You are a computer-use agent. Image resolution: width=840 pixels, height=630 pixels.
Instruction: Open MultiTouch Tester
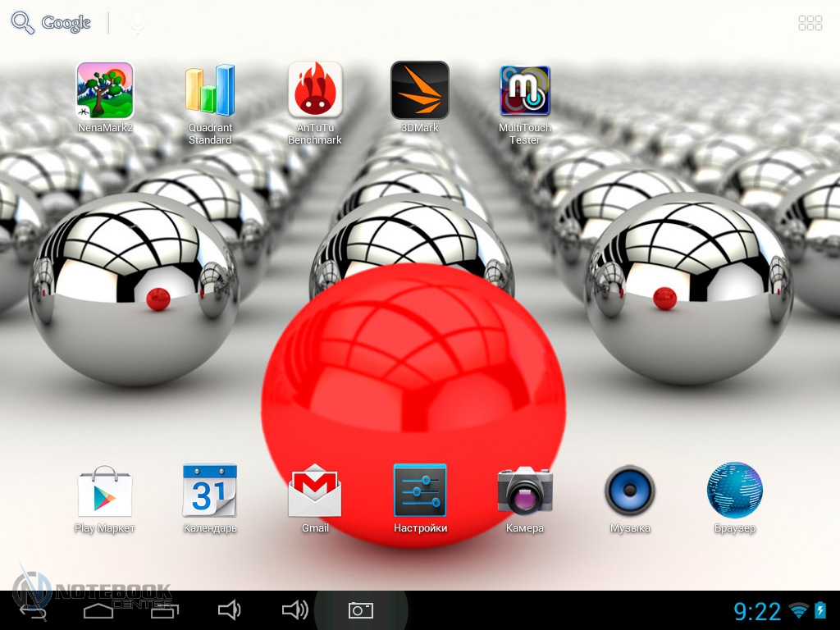point(525,91)
